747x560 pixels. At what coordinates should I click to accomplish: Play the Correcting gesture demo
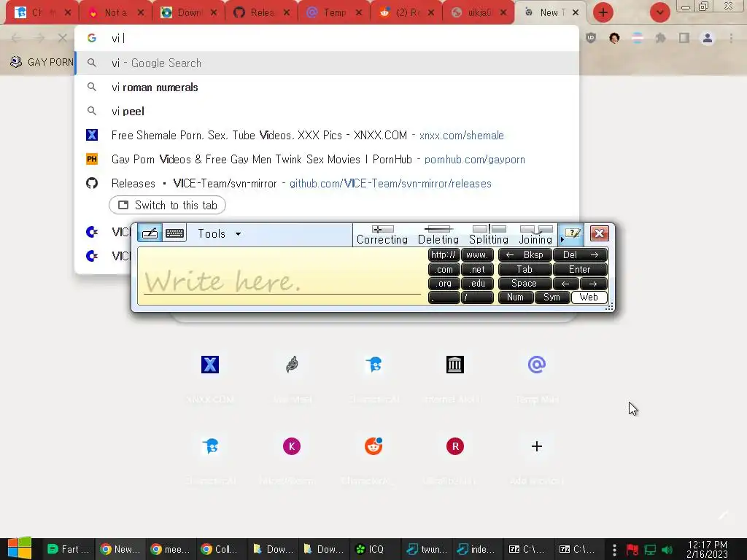coord(382,235)
